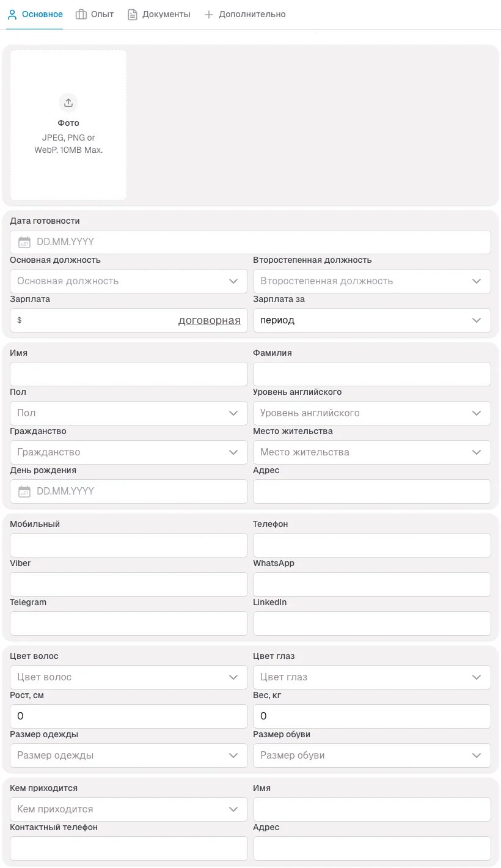Viewport: 501px width, 868px height.
Task: Open the Документы tab
Action: point(166,14)
